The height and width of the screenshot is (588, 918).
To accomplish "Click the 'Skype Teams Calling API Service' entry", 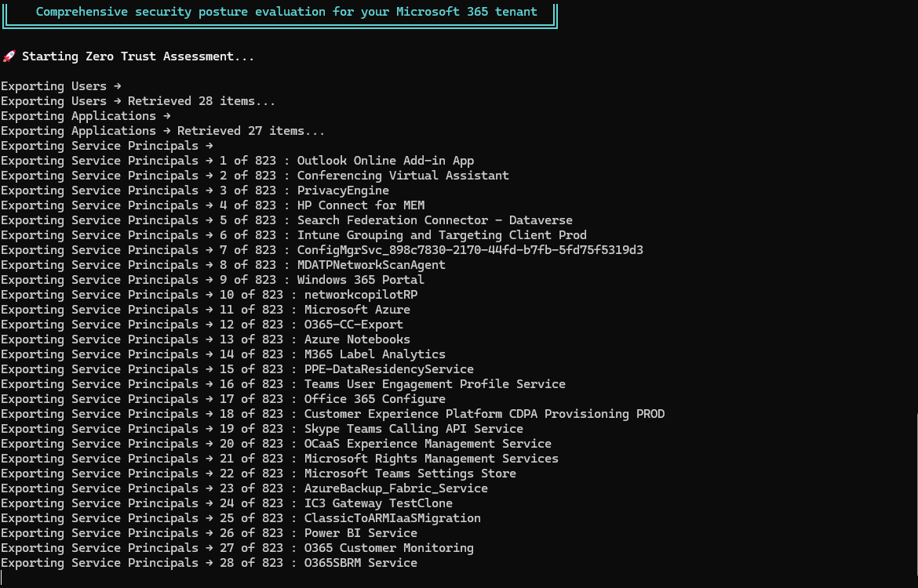I will (413, 429).
